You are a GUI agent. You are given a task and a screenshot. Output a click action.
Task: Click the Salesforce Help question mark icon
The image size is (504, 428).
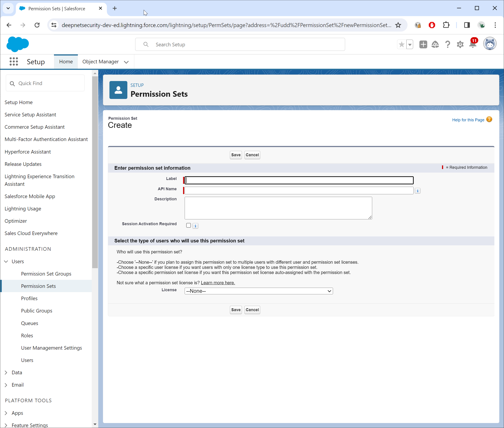(x=447, y=45)
